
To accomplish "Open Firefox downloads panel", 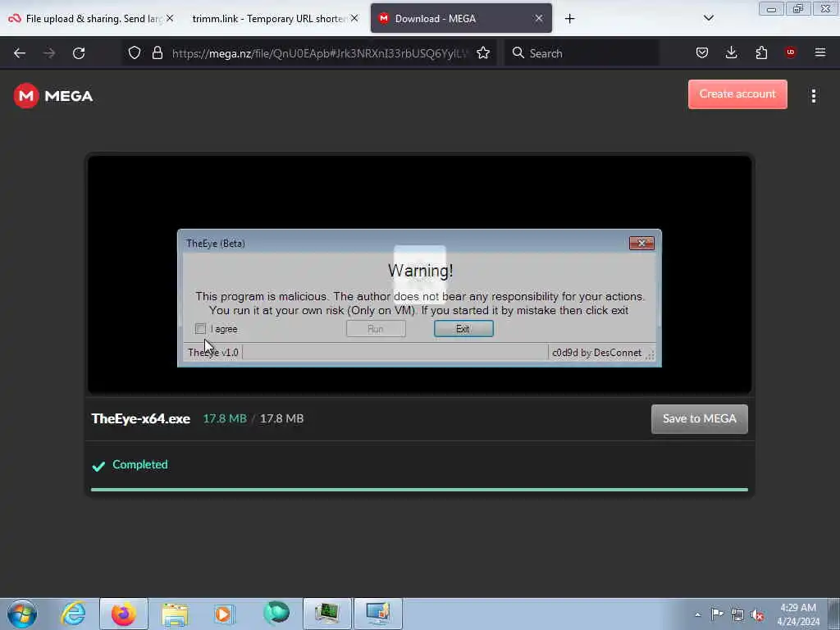I will coord(731,52).
